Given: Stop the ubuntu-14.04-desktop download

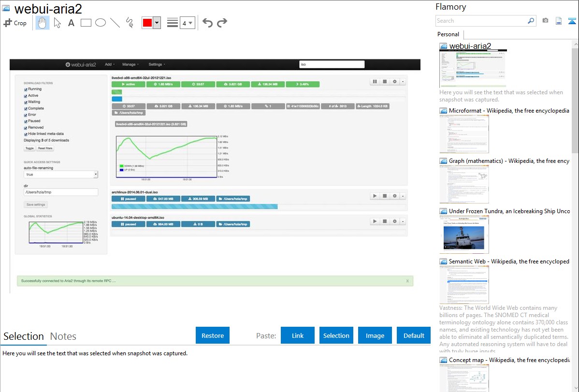Looking at the screenshot, I should (385, 221).
